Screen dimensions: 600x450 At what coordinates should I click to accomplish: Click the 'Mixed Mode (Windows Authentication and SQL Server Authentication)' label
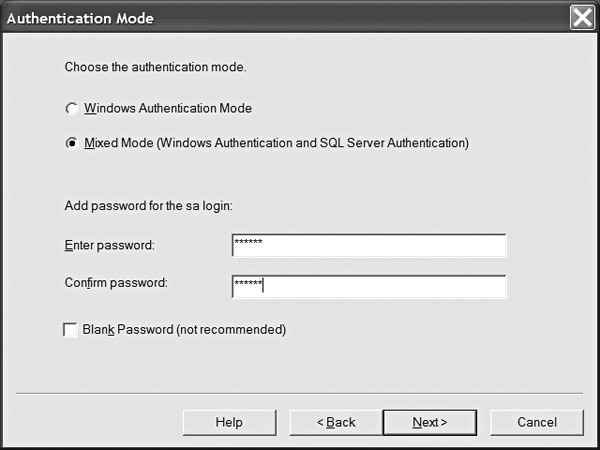(276, 143)
